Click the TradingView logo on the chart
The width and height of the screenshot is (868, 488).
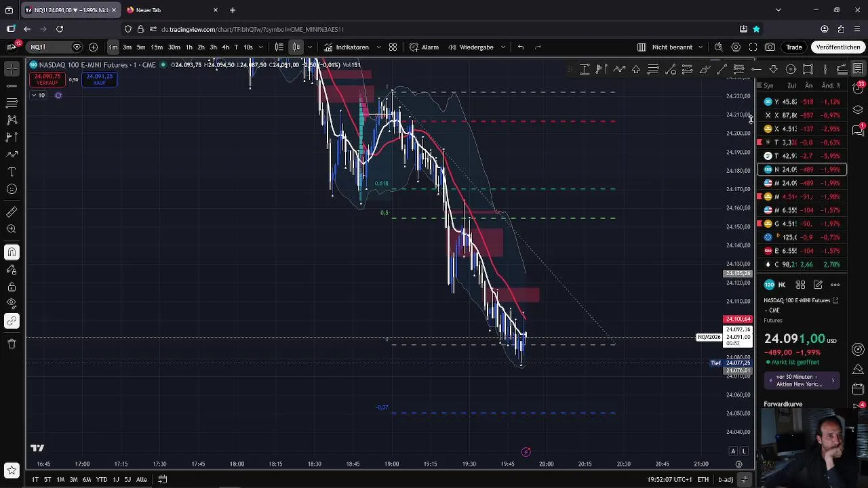coord(37,448)
